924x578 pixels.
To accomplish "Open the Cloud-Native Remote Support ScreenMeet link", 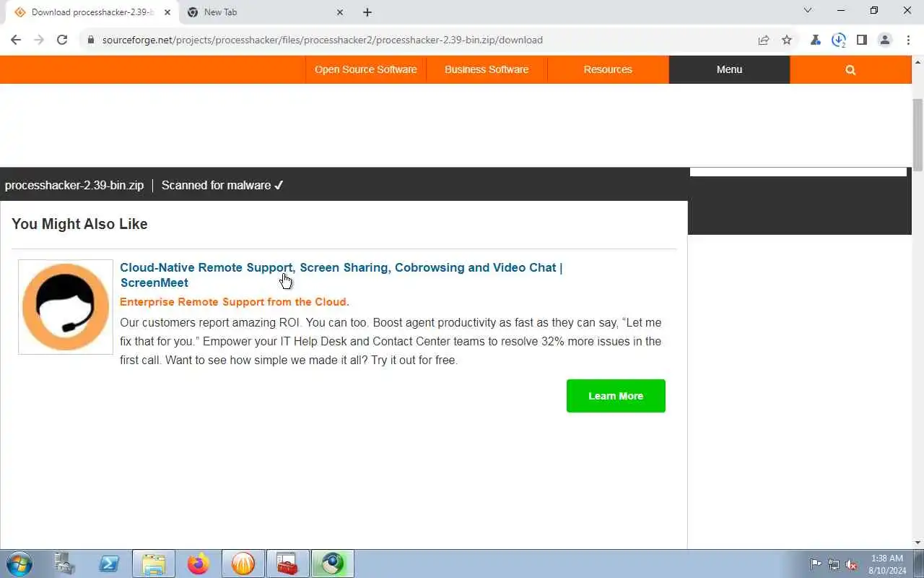I will coord(341,275).
